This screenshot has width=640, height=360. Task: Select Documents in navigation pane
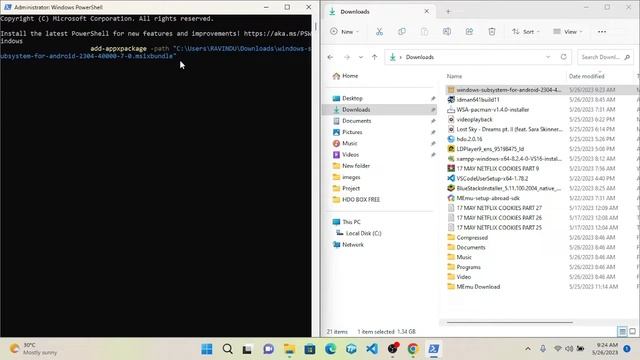click(x=356, y=121)
